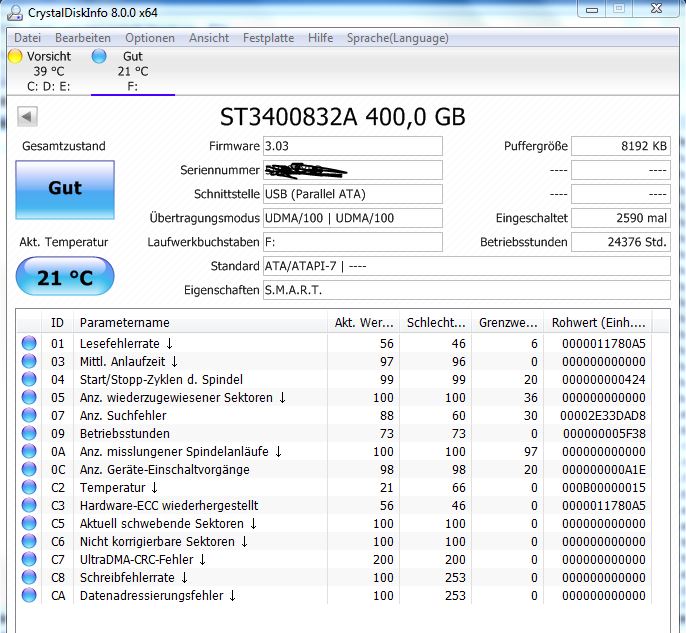Screen dimensions: 686x633
Task: Click the blue Gut status circle for F:
Action: coord(99,56)
